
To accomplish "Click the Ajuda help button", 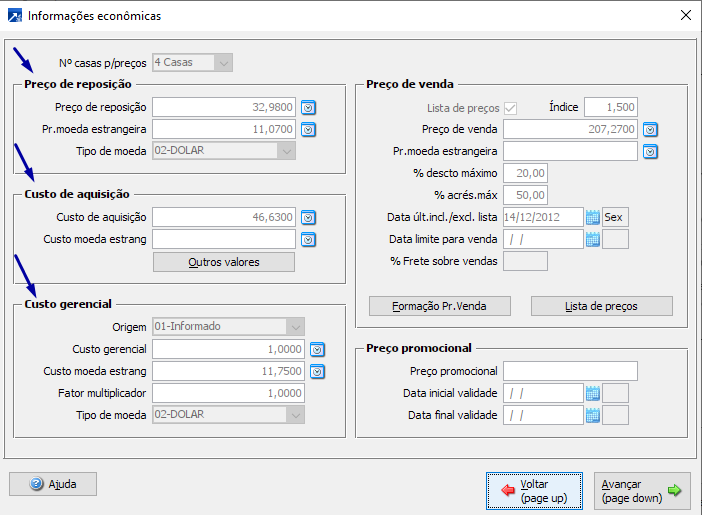I will (x=53, y=484).
